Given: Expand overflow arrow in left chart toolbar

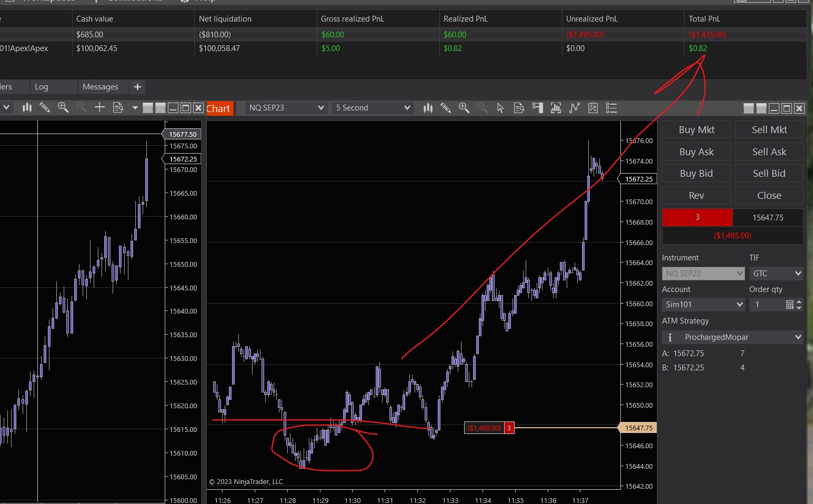Looking at the screenshot, I should point(135,108).
